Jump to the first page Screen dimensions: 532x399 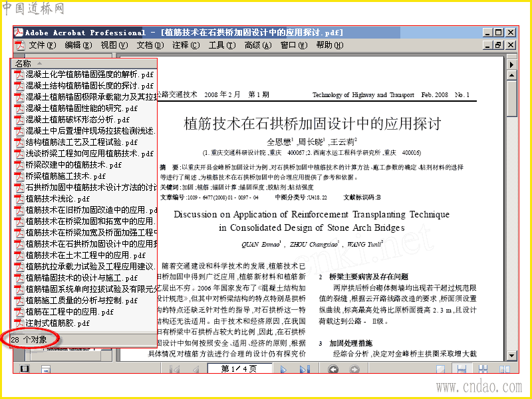click(x=175, y=369)
